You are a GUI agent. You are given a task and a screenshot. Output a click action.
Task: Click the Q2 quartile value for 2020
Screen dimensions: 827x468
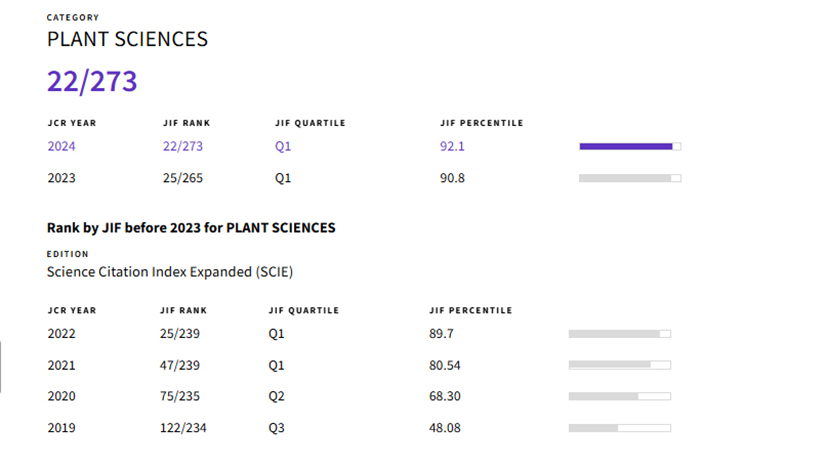point(277,396)
